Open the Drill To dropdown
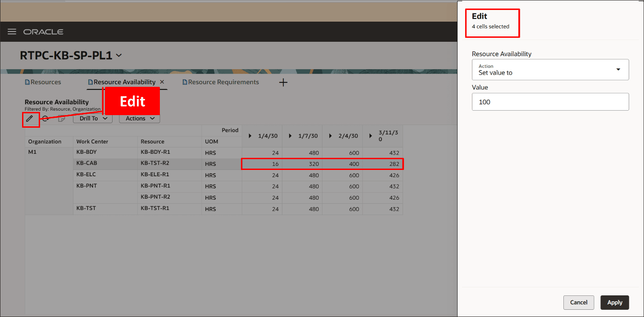The height and width of the screenshot is (317, 644). 92,118
